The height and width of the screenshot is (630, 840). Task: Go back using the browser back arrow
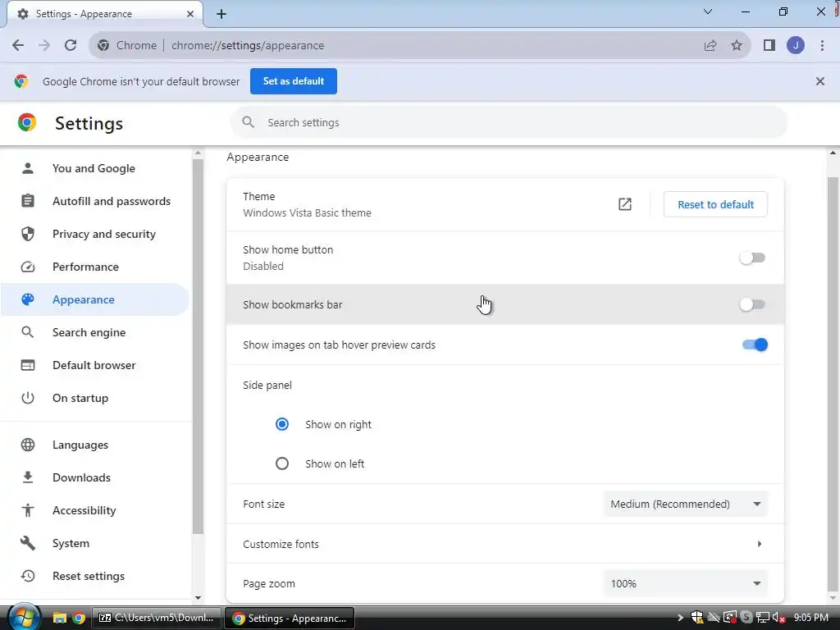[x=18, y=46]
